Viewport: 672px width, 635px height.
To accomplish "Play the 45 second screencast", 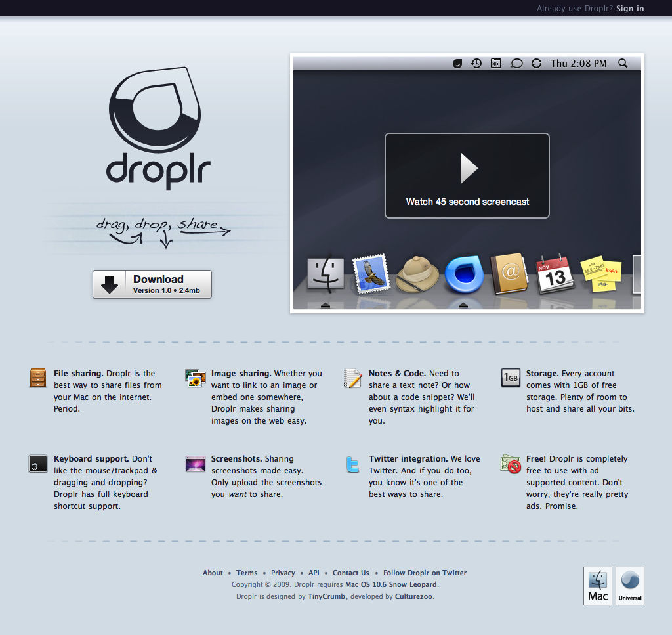I will (467, 176).
